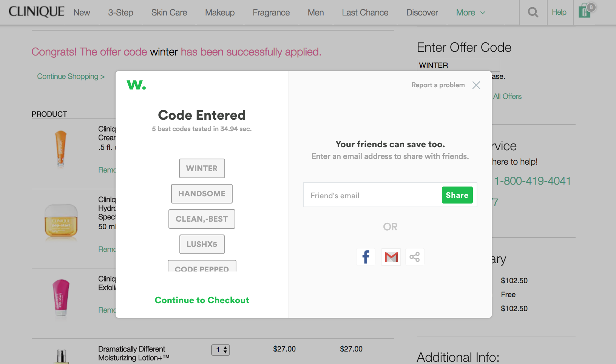Open the quantity stepper for the Moisturizing Lotion
This screenshot has width=616, height=364.
[x=221, y=350]
